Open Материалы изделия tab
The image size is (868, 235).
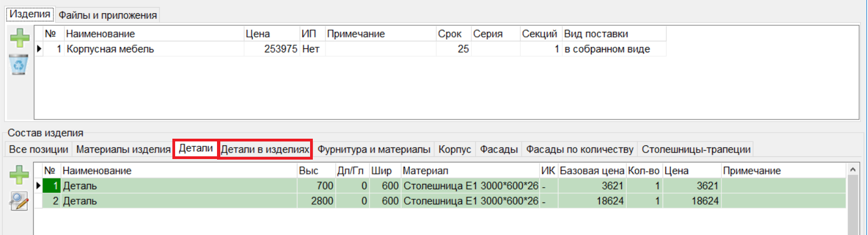pyautogui.click(x=123, y=149)
